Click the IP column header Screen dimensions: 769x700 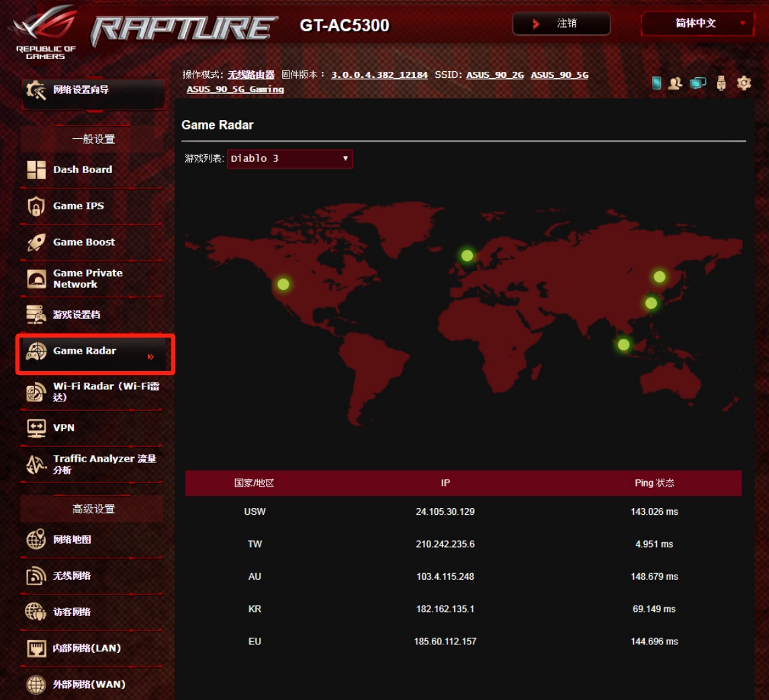point(445,483)
